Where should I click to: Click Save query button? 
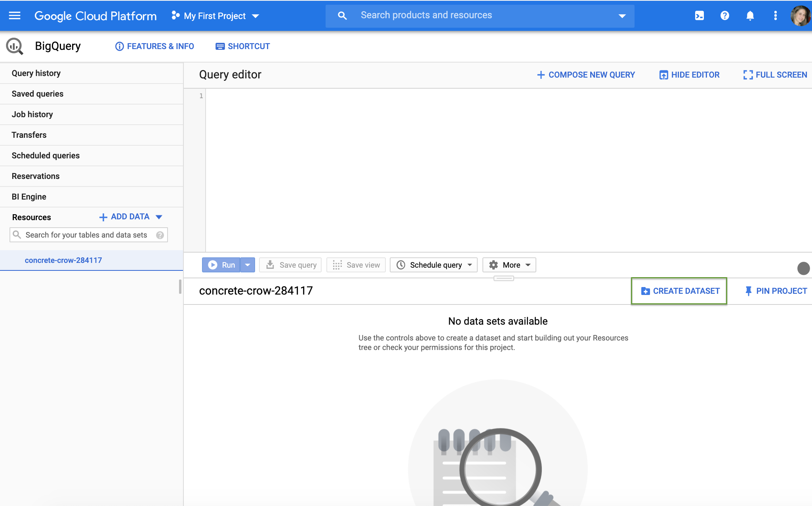pyautogui.click(x=290, y=265)
